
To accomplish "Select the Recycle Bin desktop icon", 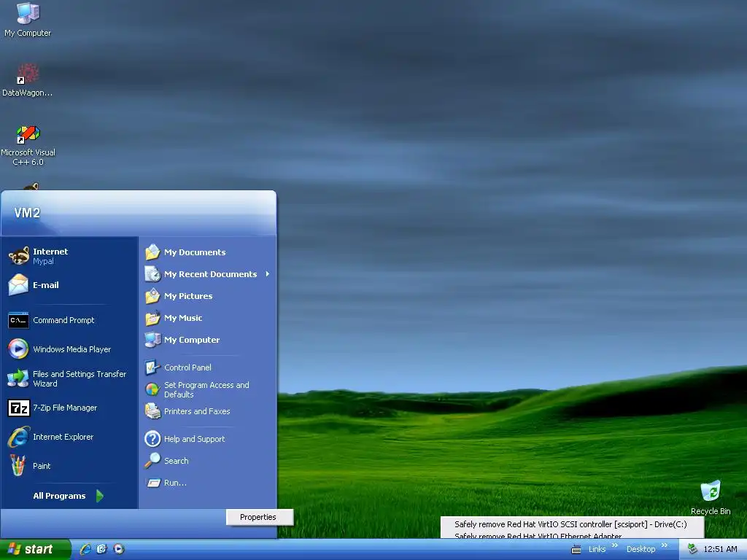I will pos(711,497).
